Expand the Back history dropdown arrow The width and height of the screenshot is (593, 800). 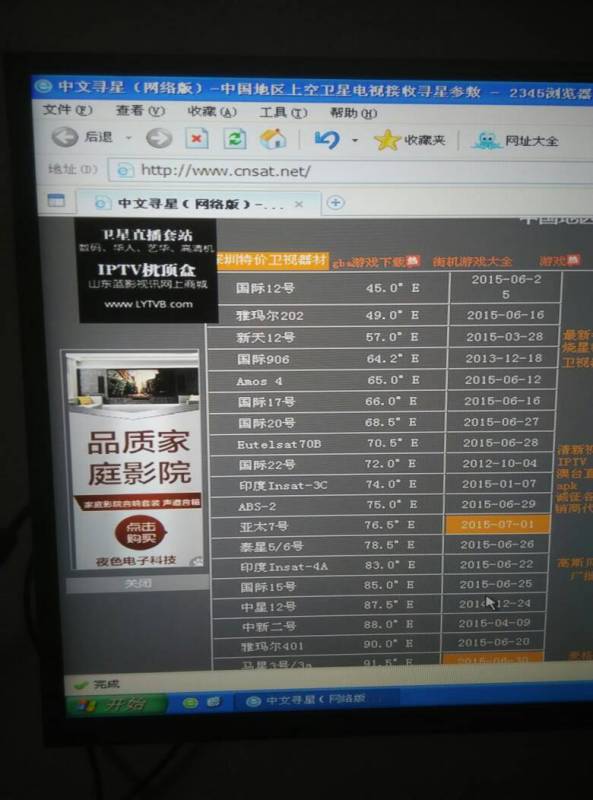pyautogui.click(x=129, y=138)
